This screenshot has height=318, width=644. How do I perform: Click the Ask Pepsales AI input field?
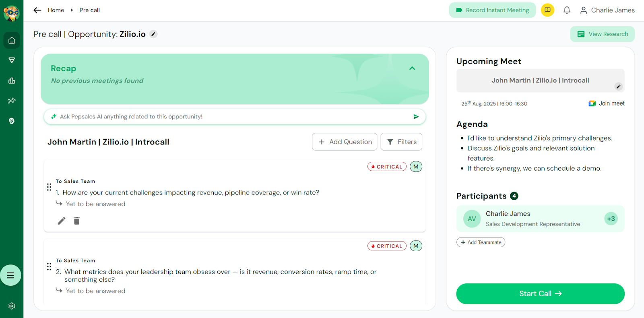(235, 117)
